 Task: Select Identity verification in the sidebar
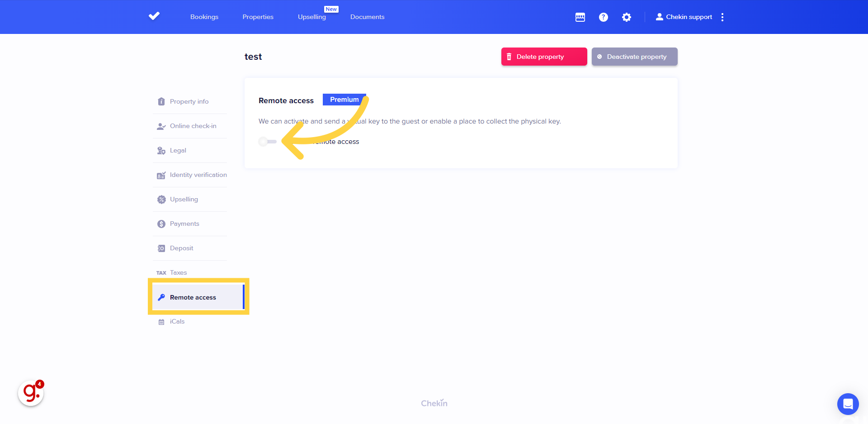[198, 175]
